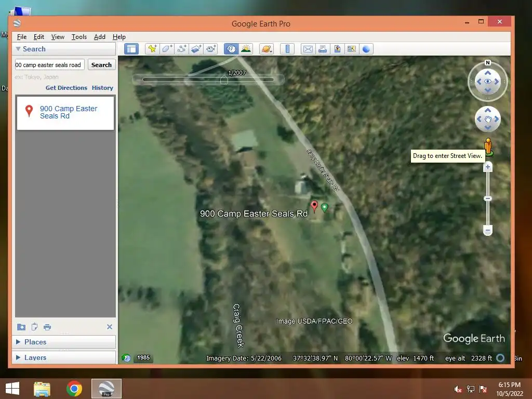Add a new placemark with the pushpin icon
The height and width of the screenshot is (399, 532).
coord(152,49)
